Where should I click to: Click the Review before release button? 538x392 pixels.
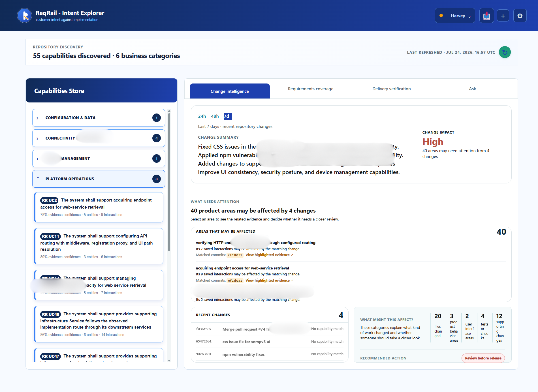[x=483, y=358]
